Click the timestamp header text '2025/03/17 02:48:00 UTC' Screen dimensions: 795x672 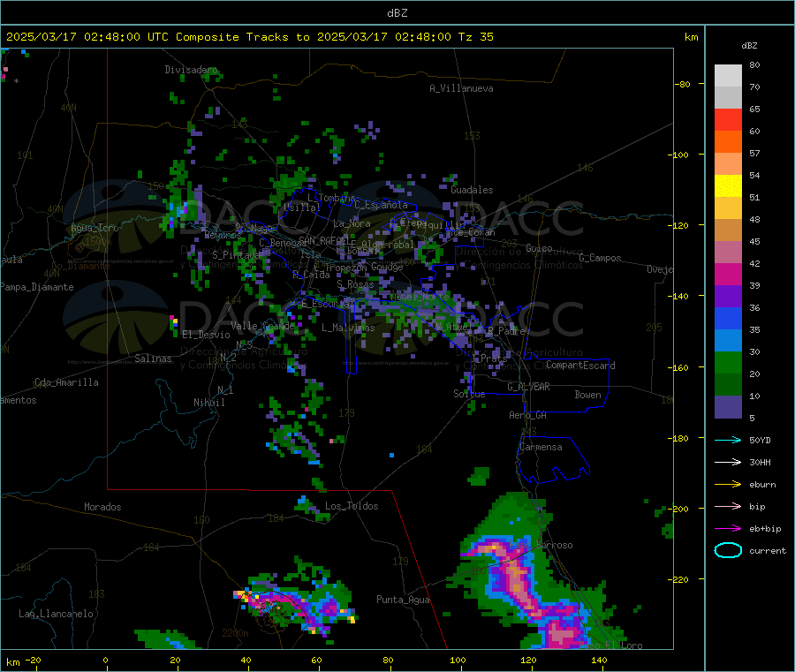tap(87, 37)
